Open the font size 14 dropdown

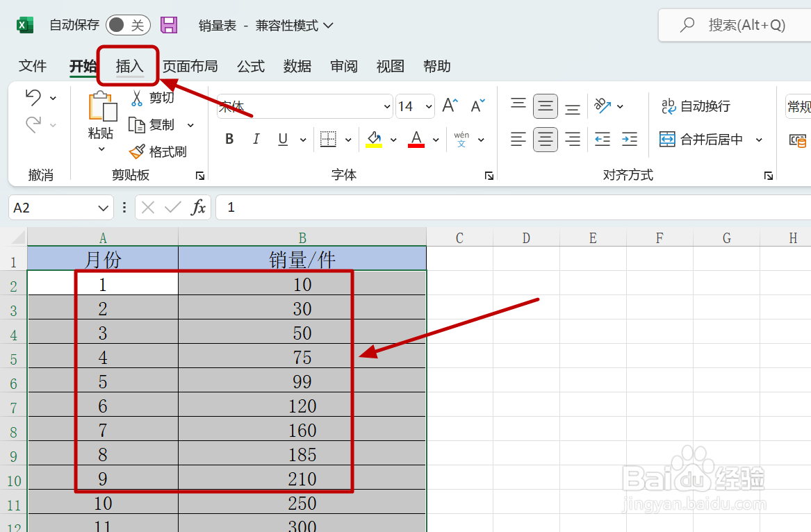coord(429,106)
